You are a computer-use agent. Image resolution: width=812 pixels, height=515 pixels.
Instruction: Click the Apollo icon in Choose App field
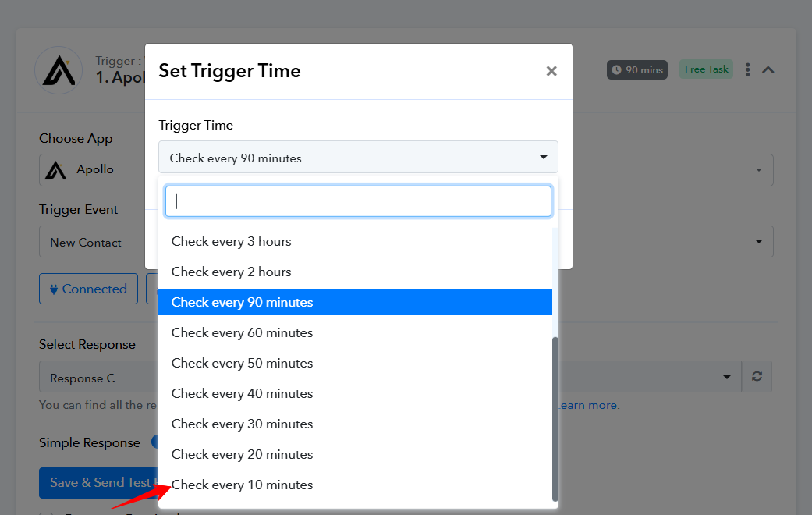coord(55,170)
